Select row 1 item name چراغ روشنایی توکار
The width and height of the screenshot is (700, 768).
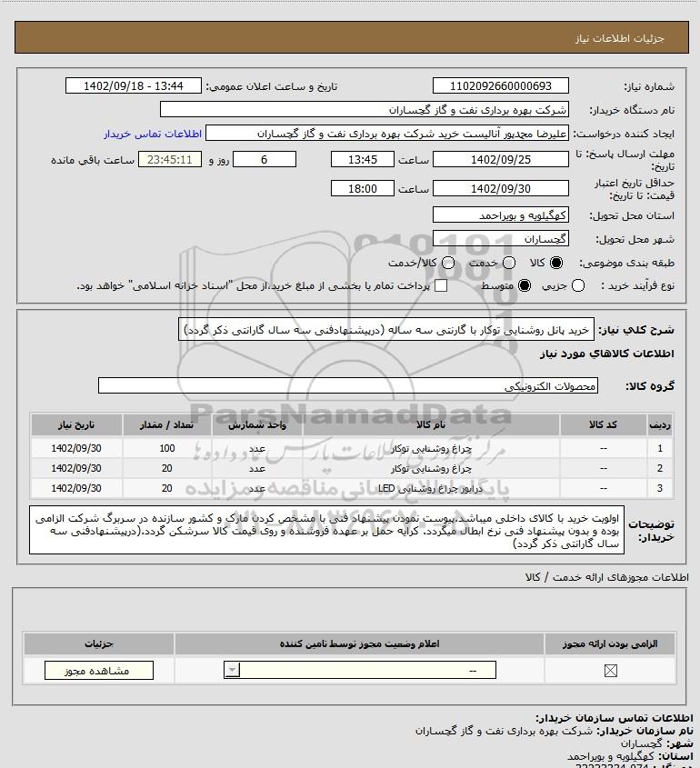[x=431, y=448]
